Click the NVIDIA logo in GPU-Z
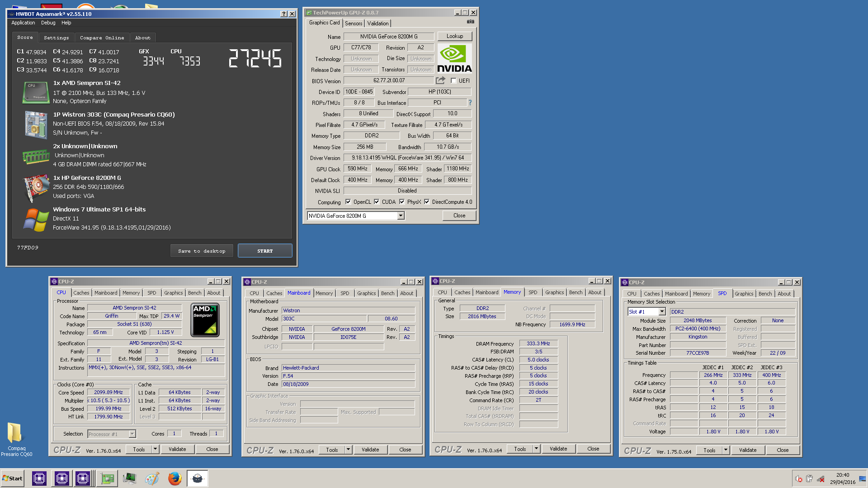The height and width of the screenshot is (488, 868). [454, 58]
